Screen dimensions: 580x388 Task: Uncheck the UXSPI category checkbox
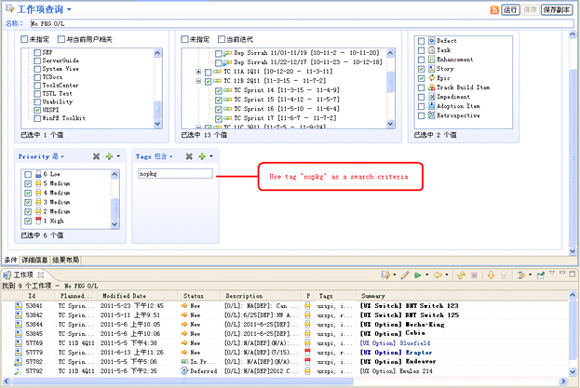point(37,110)
